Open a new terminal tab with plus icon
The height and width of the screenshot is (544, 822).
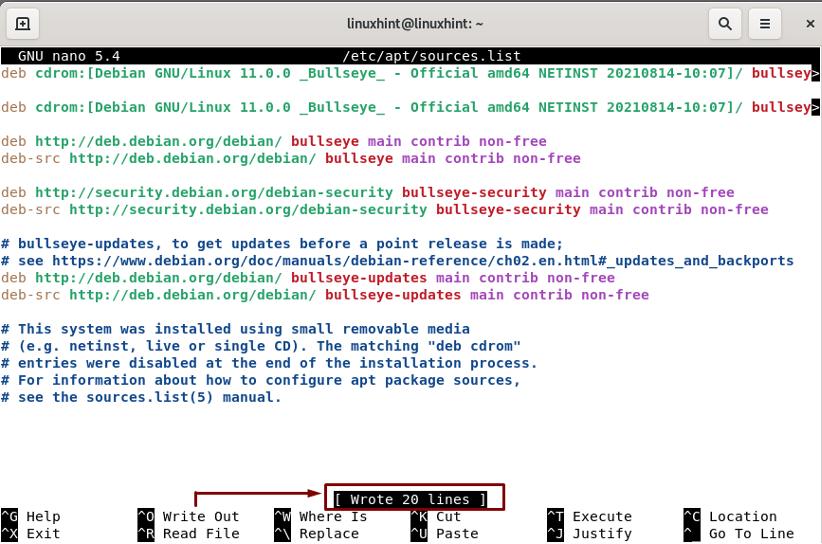coord(23,24)
